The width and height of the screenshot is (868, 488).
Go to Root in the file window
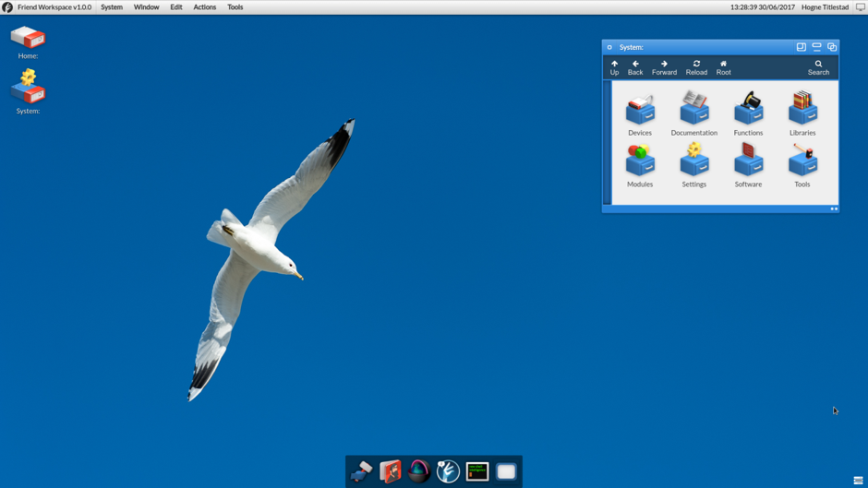[x=723, y=67]
